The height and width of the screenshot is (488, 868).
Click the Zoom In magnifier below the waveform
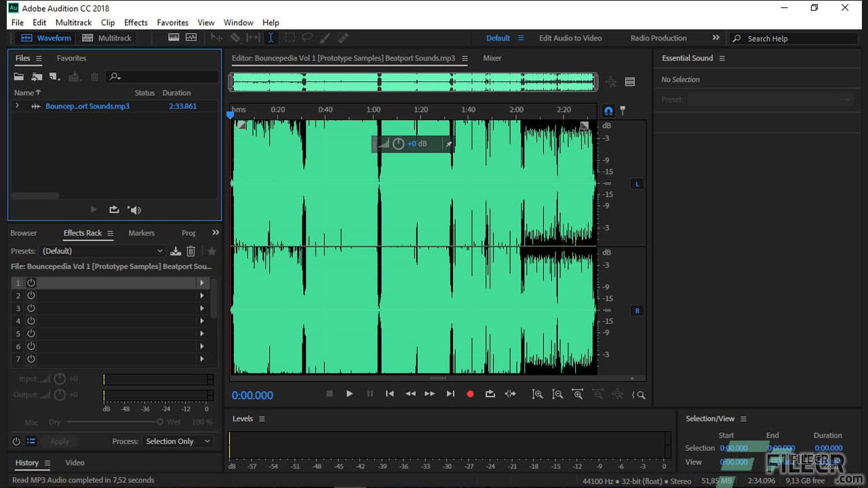coord(538,394)
